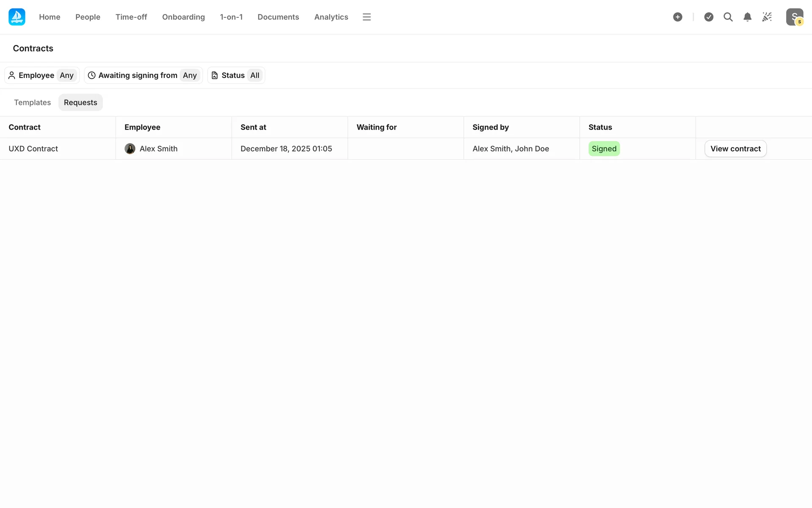The image size is (812, 508).
Task: Open Alex Smith employee link
Action: pos(158,149)
